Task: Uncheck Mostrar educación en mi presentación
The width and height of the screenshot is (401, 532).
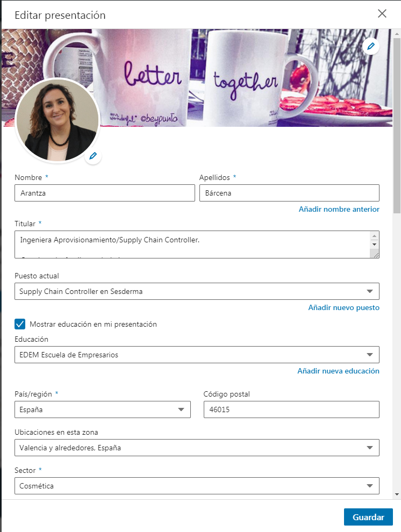Action: tap(20, 324)
